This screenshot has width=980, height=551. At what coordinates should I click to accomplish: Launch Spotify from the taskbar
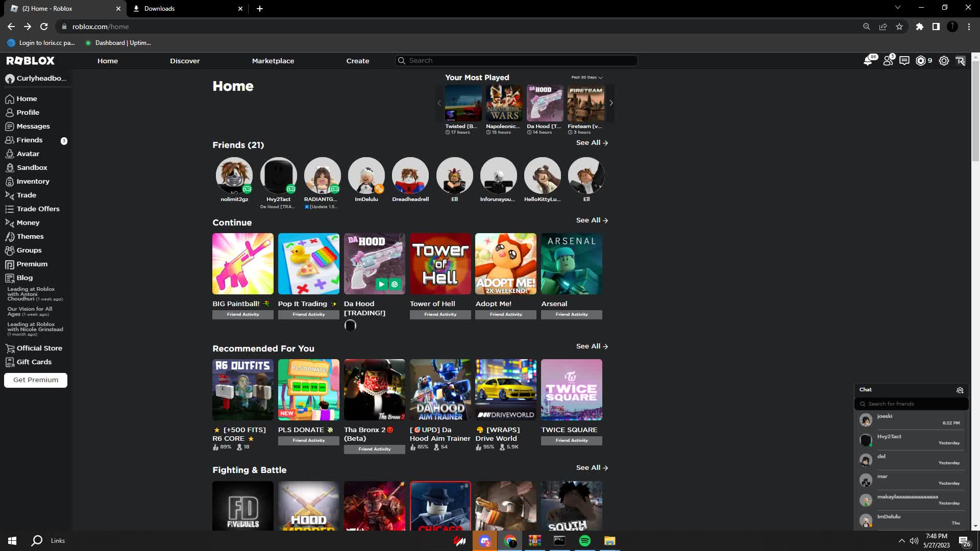[x=585, y=541]
